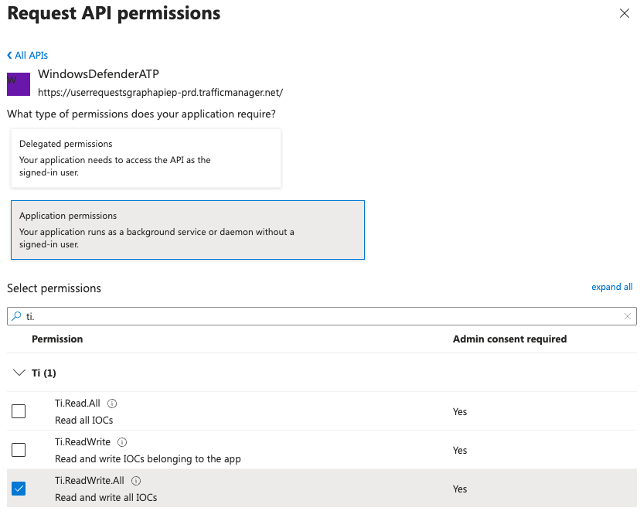The width and height of the screenshot is (640, 512).
Task: Click the Read all IOCs description
Action: (84, 420)
